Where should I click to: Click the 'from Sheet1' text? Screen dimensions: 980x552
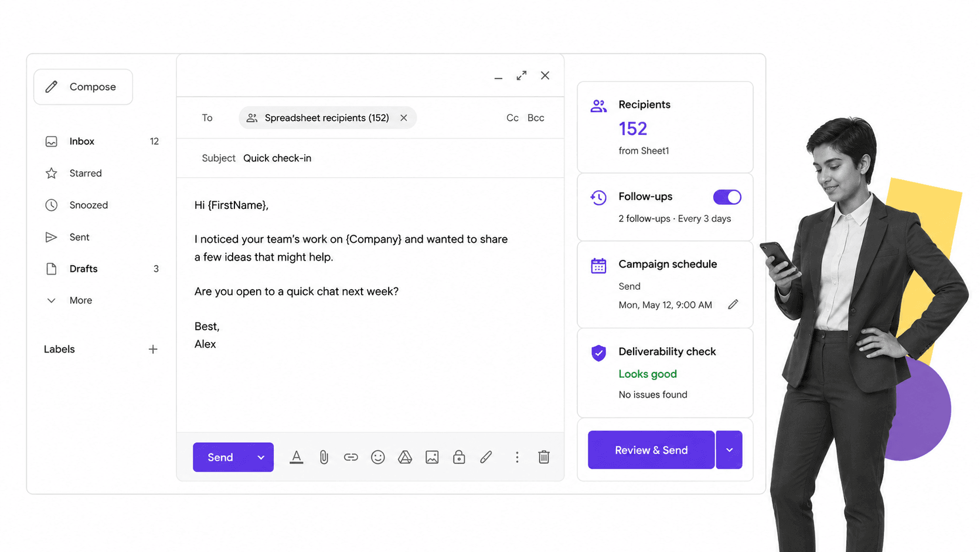[x=644, y=151]
